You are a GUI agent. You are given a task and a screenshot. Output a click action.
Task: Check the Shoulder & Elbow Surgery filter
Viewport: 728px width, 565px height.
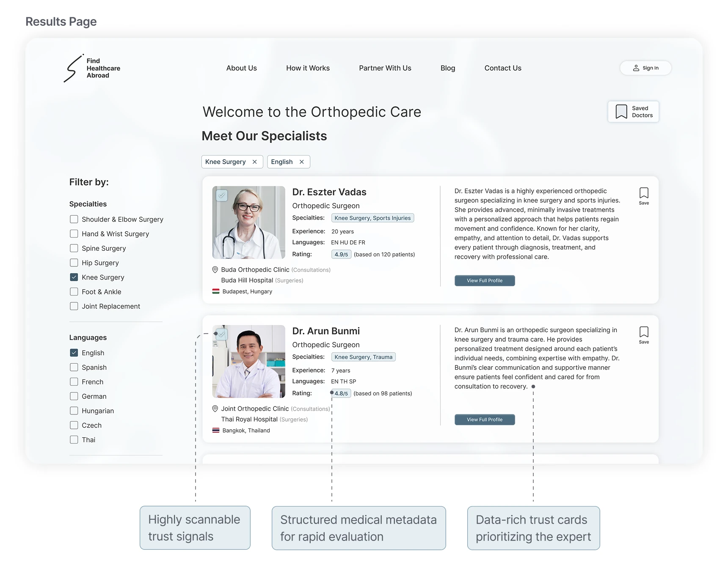coord(74,219)
